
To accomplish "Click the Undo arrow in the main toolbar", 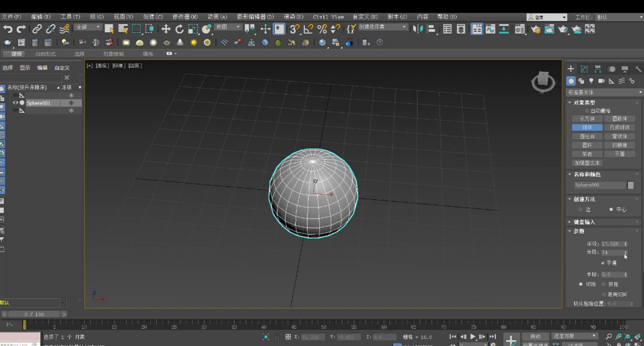I will point(8,29).
